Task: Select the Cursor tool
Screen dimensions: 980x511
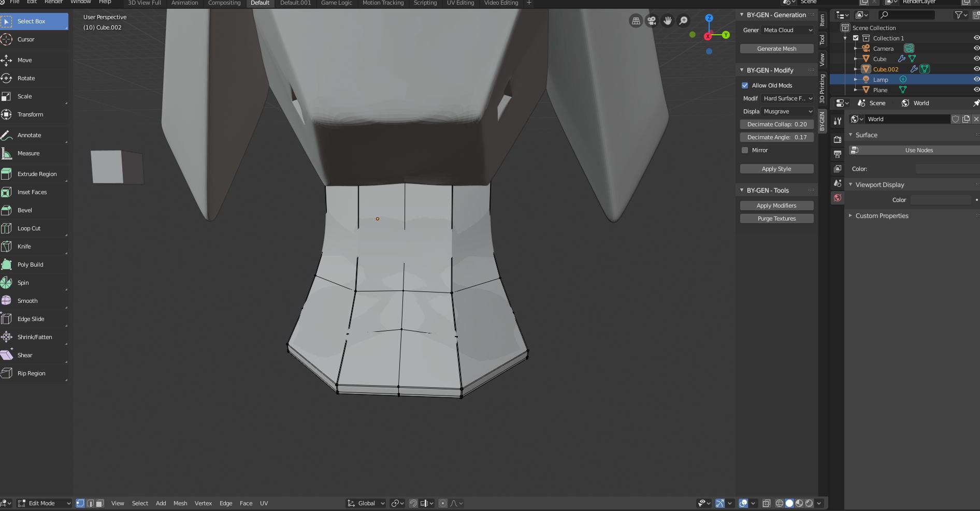Action: pyautogui.click(x=34, y=39)
